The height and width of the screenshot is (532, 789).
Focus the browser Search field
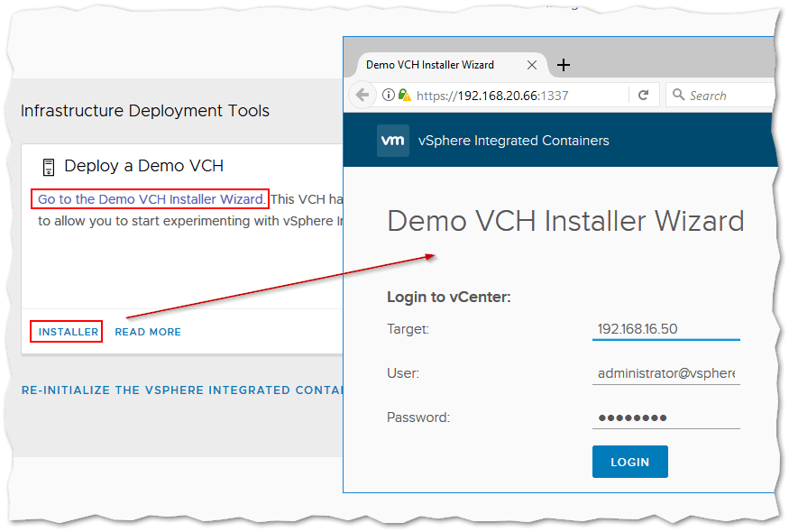click(720, 95)
